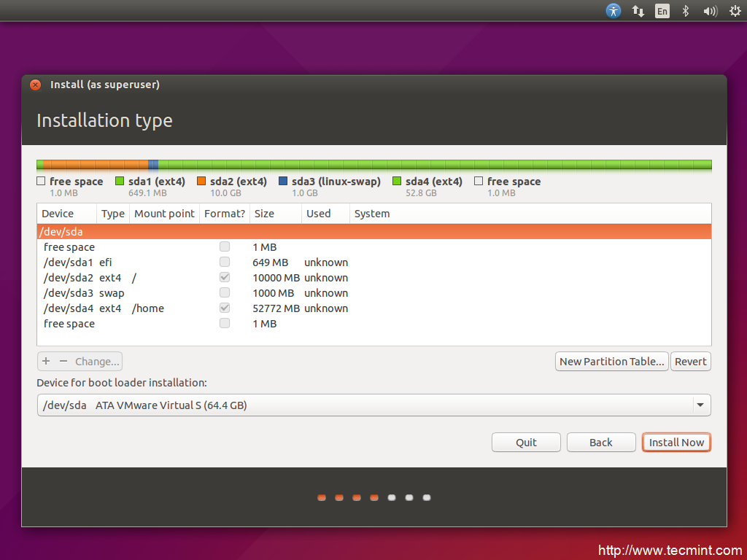Image resolution: width=747 pixels, height=560 pixels.
Task: Click the Mount point column header
Action: 164,214
